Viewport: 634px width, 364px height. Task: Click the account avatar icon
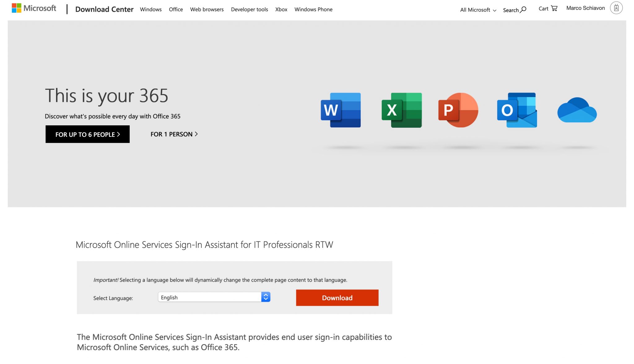pos(616,8)
